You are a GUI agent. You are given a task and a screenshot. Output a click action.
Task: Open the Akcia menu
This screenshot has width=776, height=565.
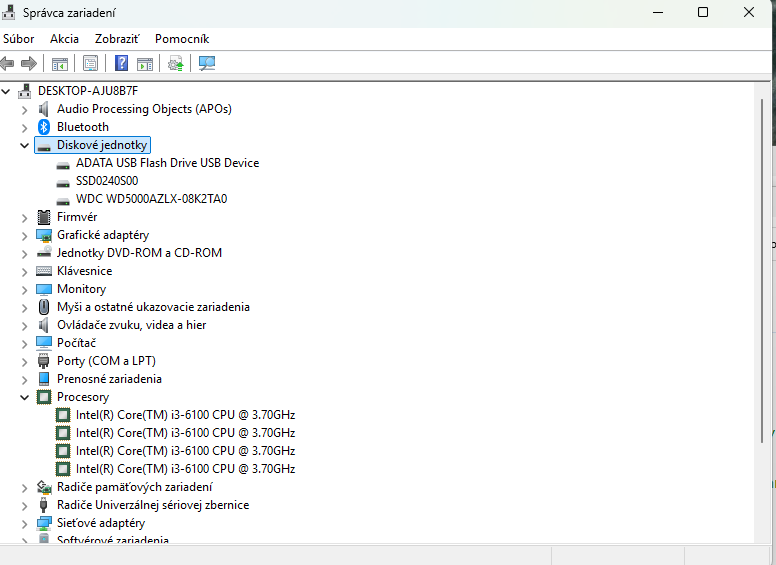pos(64,38)
